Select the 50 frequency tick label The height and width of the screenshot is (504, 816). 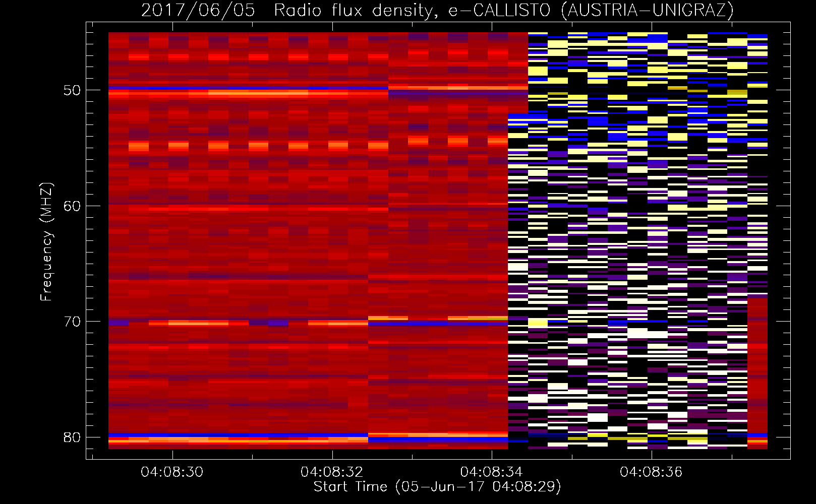[72, 90]
